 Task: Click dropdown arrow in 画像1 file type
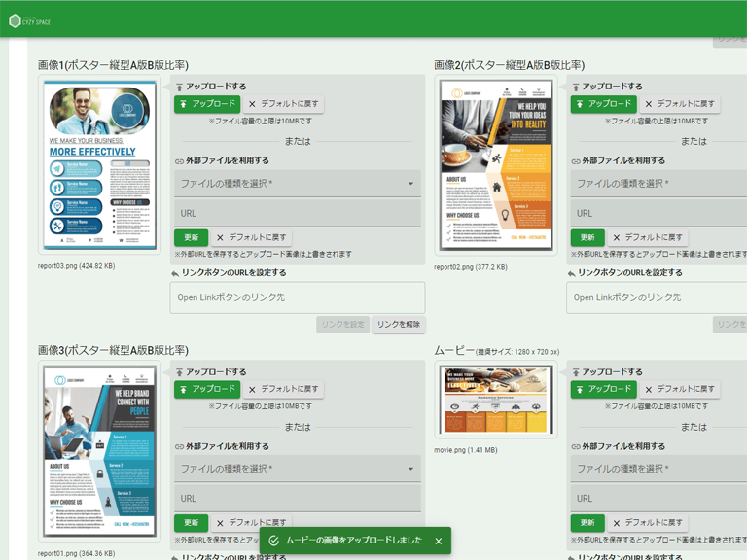click(410, 184)
